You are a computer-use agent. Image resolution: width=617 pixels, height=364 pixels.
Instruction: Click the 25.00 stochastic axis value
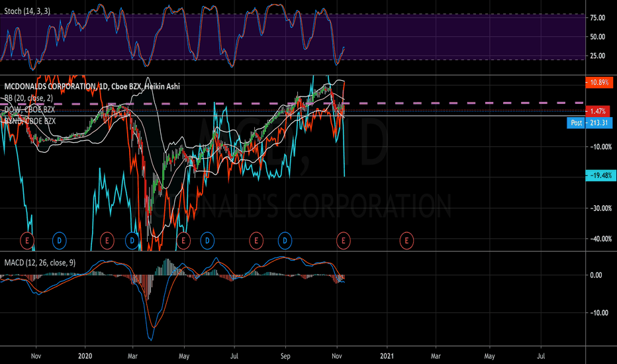click(598, 56)
